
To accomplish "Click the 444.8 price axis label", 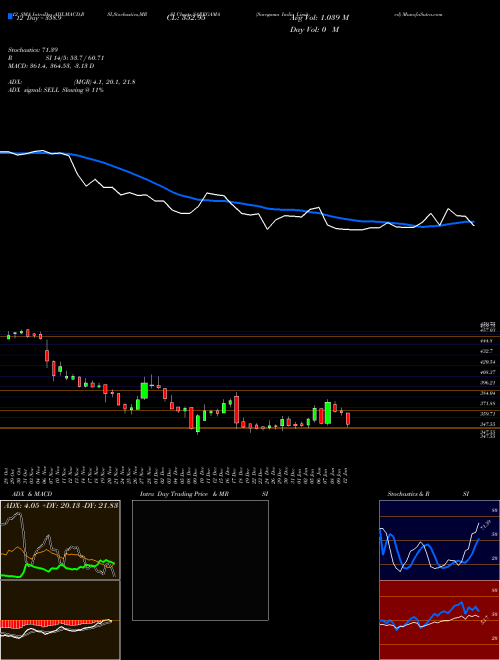I will coord(487,341).
